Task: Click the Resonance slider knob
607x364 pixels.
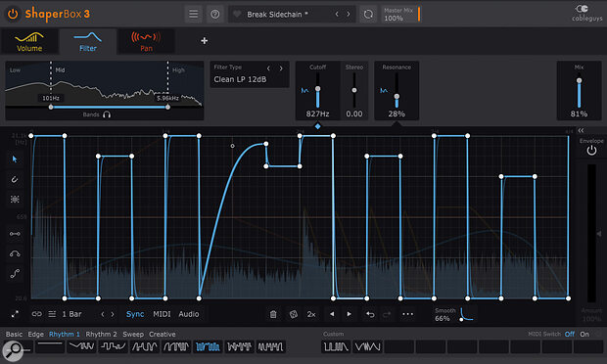Action: point(397,96)
